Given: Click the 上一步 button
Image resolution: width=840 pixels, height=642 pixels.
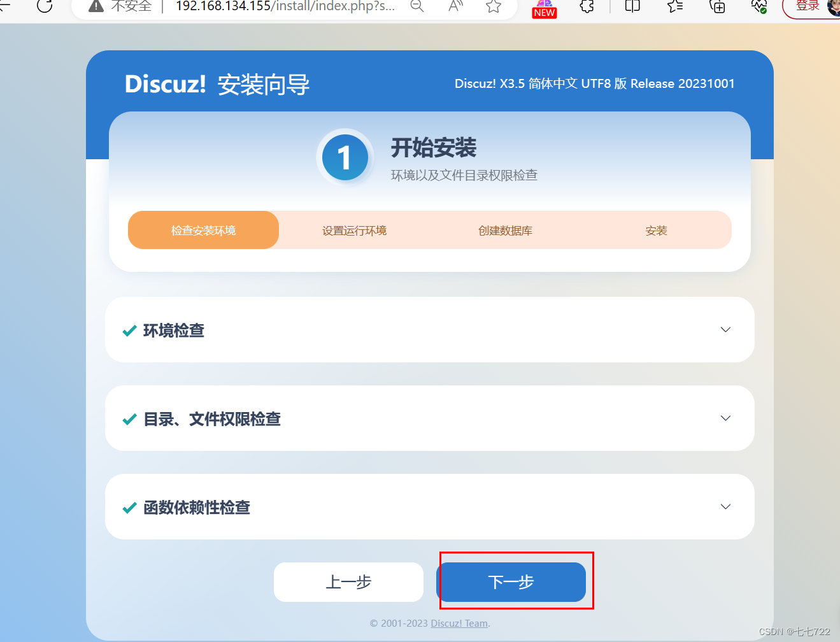Looking at the screenshot, I should tap(348, 582).
